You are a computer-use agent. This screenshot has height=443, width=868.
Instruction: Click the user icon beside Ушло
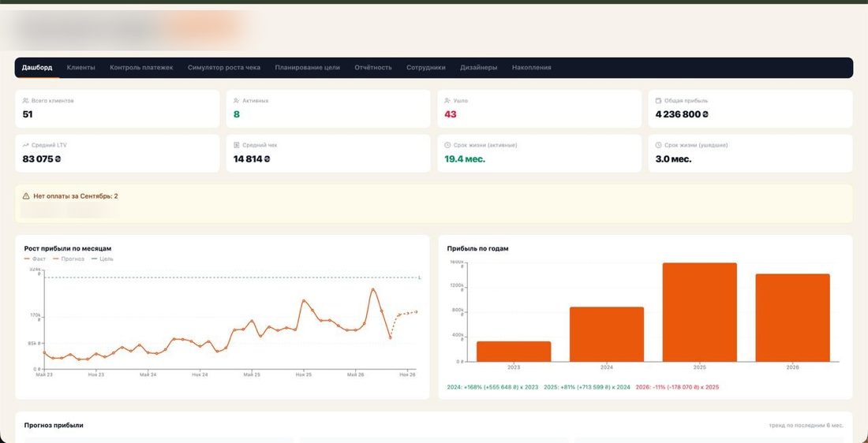click(447, 101)
